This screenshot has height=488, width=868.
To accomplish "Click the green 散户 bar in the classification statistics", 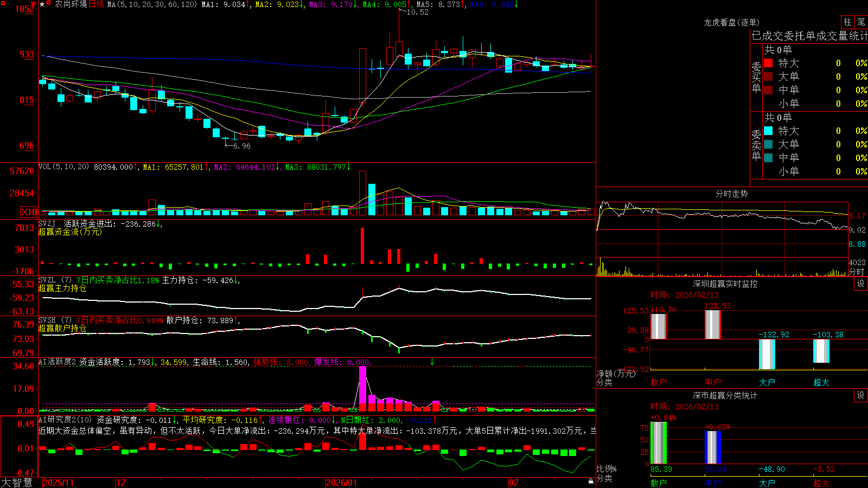I will pos(658,443).
